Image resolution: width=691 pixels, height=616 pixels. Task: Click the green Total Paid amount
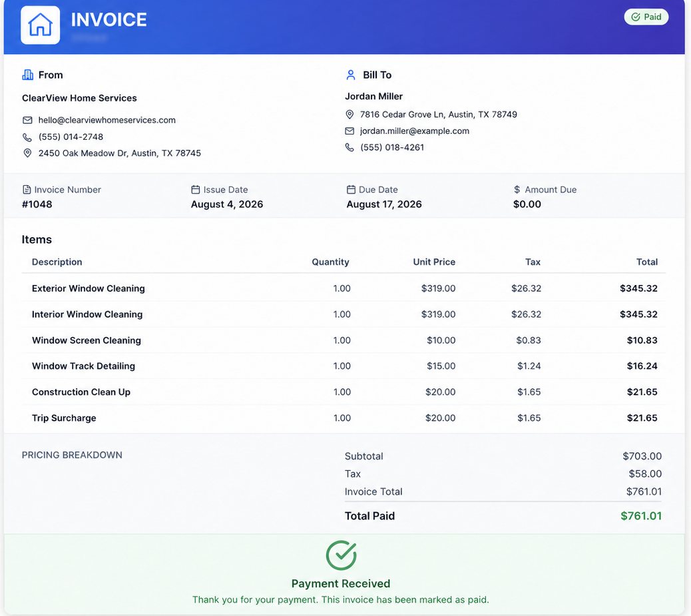tap(641, 516)
